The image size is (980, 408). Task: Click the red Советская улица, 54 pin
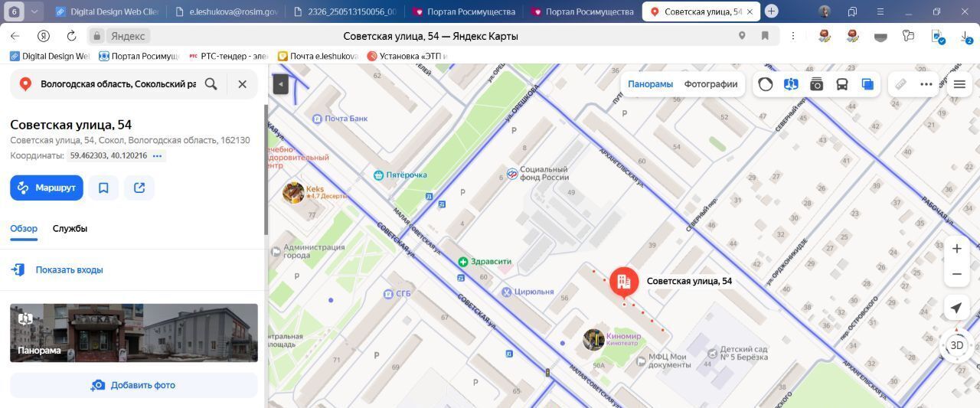pos(624,282)
